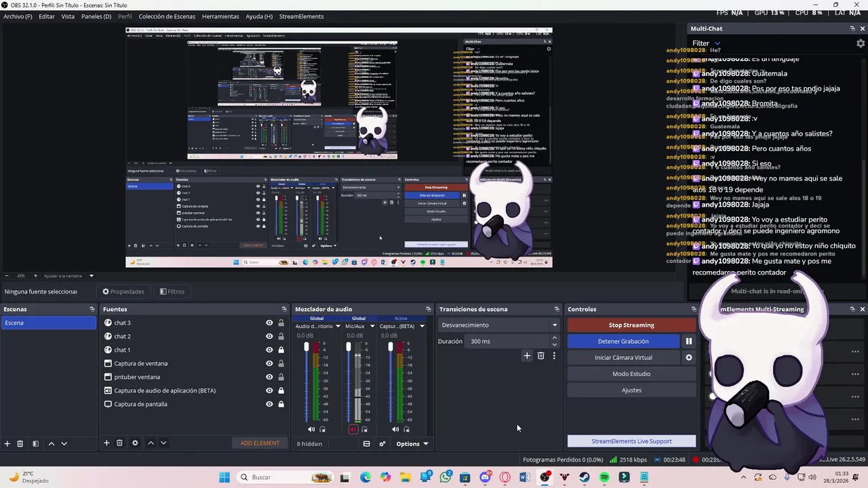Move source down in Fuentes list
The width and height of the screenshot is (868, 488).
click(x=163, y=443)
